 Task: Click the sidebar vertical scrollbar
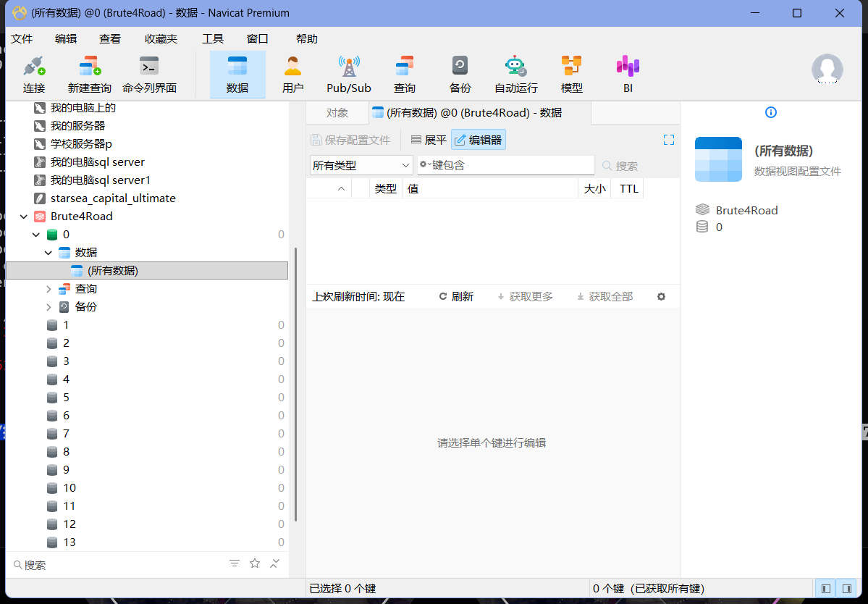point(295,385)
